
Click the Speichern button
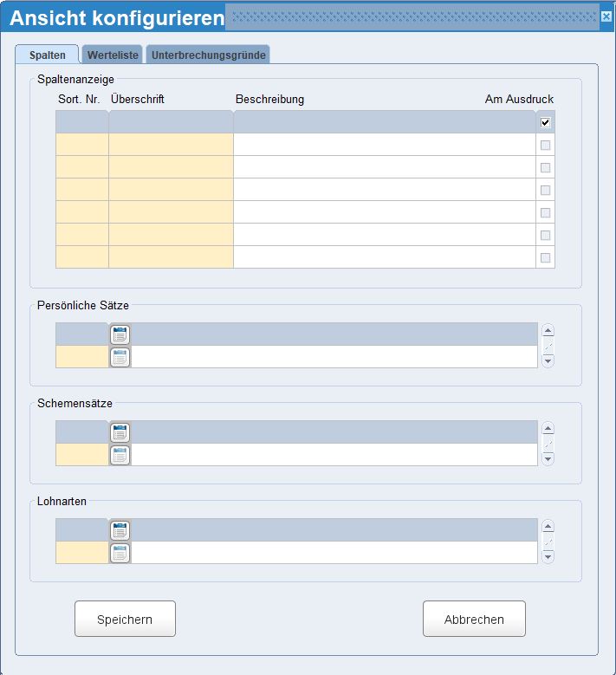[x=125, y=620]
